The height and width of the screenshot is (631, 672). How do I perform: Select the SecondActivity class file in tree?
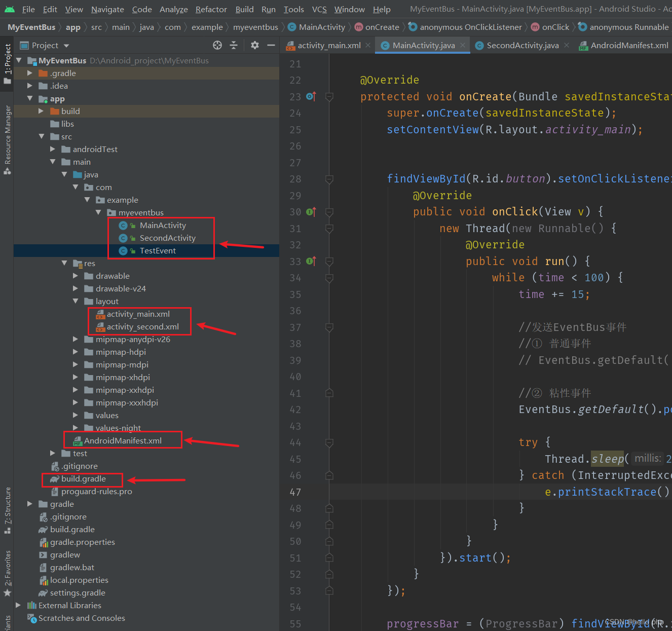click(167, 238)
